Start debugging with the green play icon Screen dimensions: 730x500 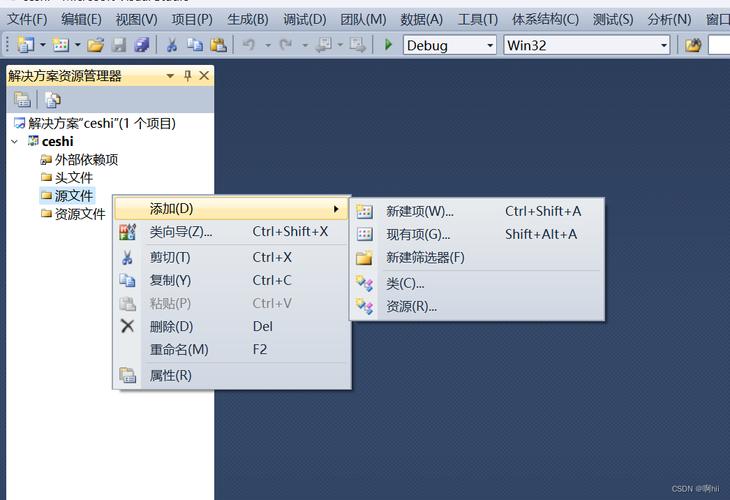pyautogui.click(x=388, y=45)
